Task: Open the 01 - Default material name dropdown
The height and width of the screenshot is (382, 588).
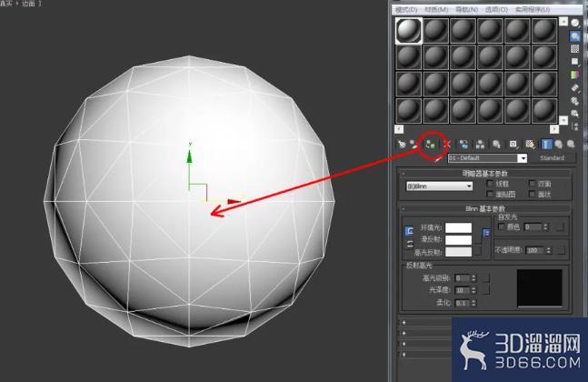Action: click(x=523, y=158)
